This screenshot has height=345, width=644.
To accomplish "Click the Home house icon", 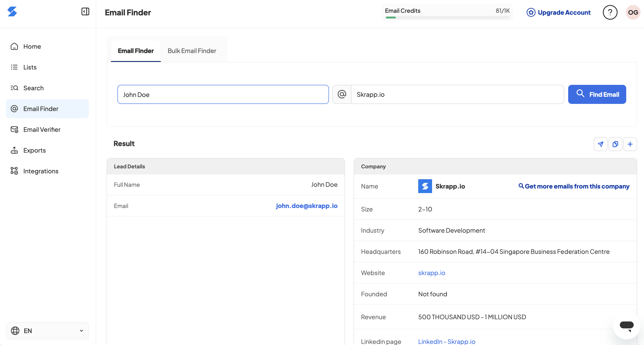I will [14, 47].
